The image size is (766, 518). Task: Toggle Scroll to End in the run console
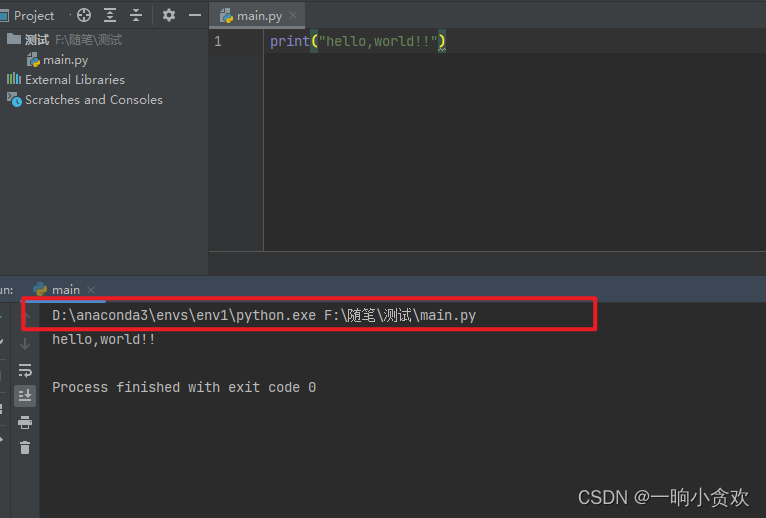pos(25,396)
